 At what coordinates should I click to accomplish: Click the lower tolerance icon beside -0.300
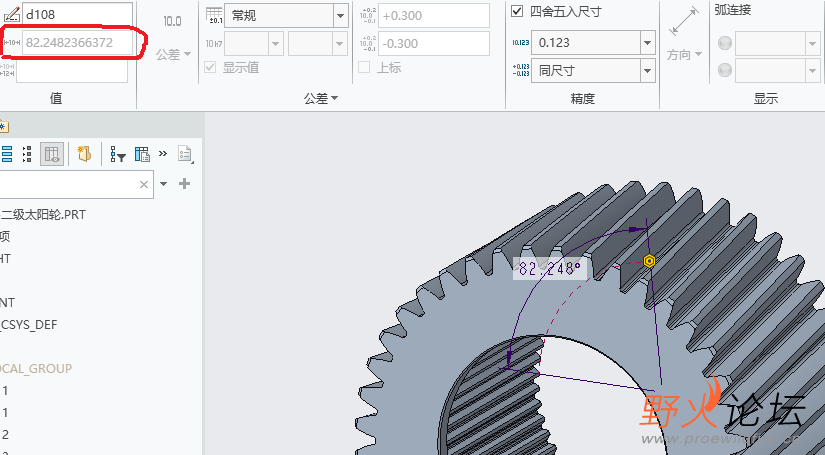(x=368, y=43)
